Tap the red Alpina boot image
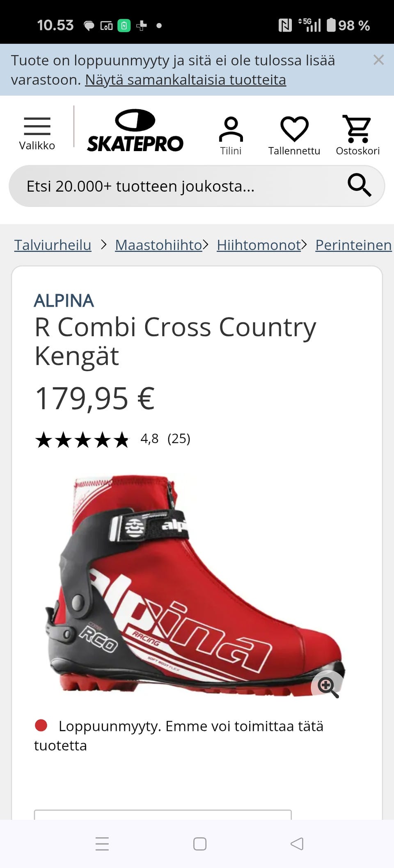 (x=195, y=586)
